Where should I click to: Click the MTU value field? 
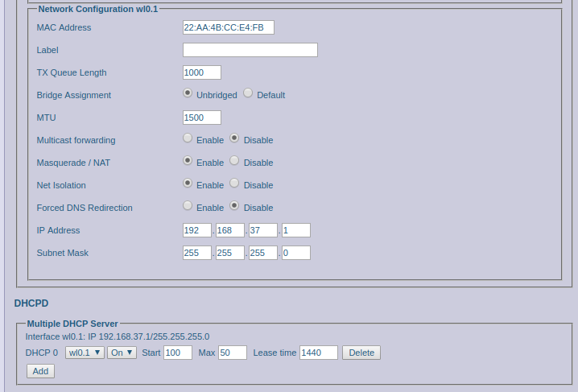coord(201,118)
